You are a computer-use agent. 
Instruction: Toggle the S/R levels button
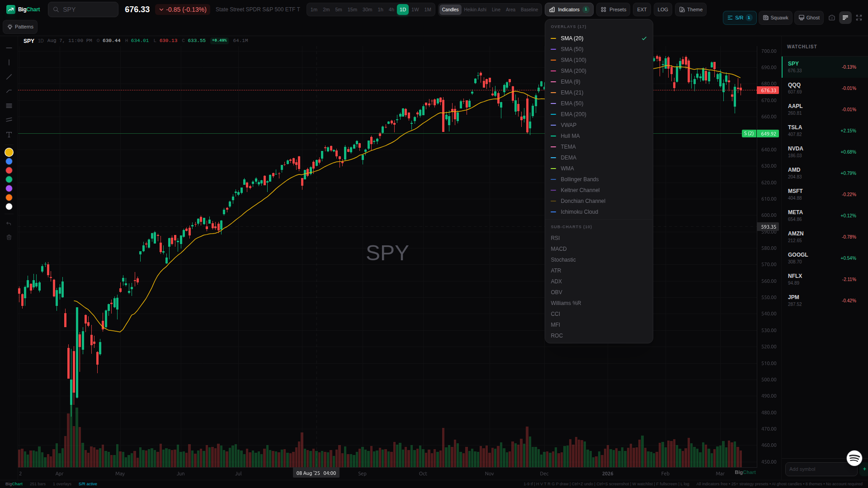tap(739, 18)
